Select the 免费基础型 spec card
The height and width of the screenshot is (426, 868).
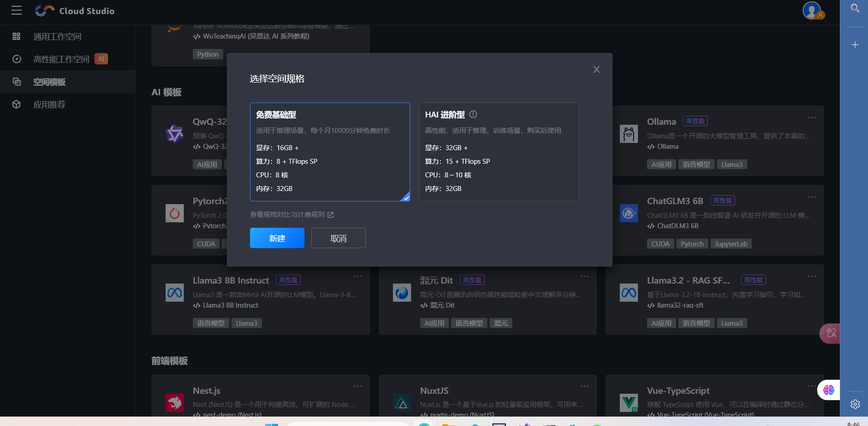(330, 152)
